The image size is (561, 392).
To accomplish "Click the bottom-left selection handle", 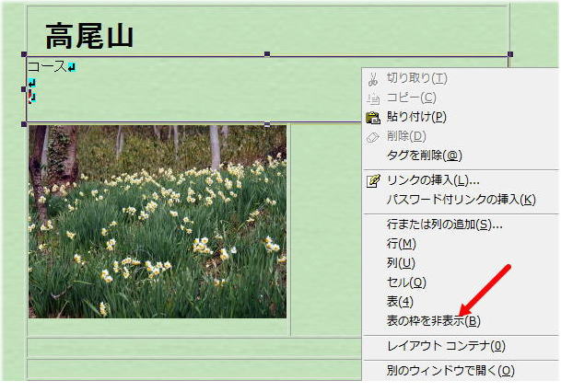I will (x=24, y=124).
